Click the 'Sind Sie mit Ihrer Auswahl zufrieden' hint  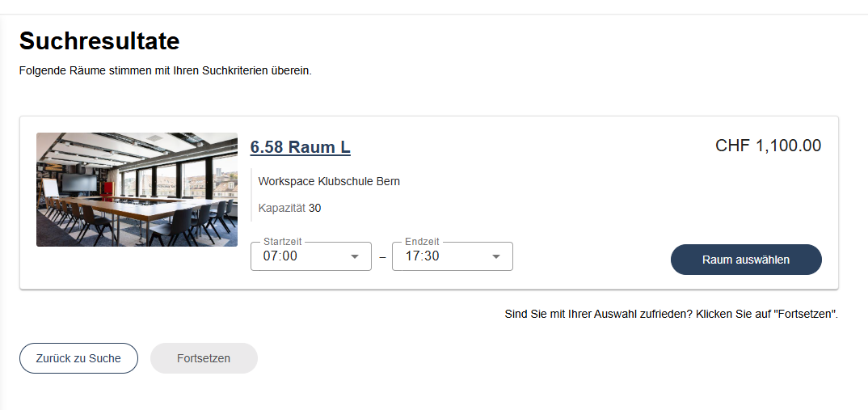click(672, 314)
